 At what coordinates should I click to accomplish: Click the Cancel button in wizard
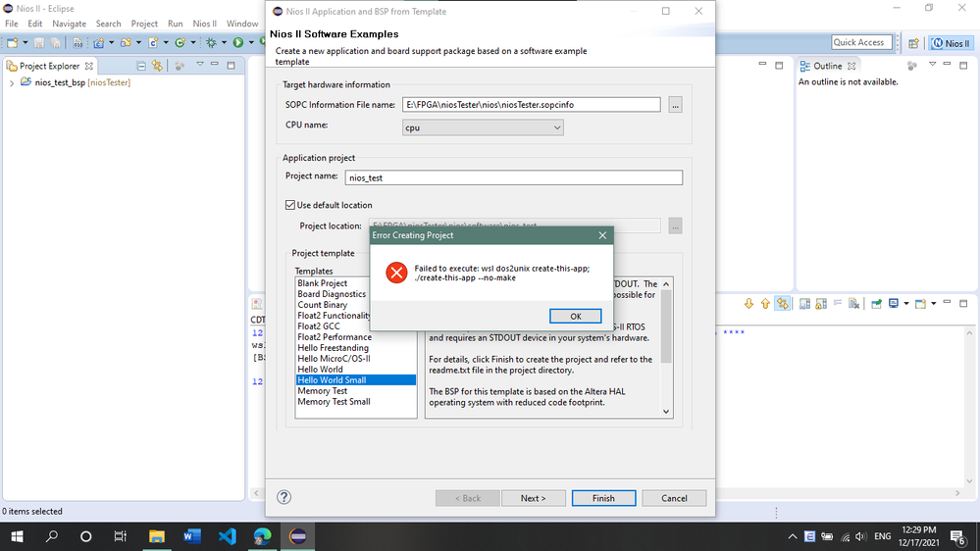click(x=674, y=498)
